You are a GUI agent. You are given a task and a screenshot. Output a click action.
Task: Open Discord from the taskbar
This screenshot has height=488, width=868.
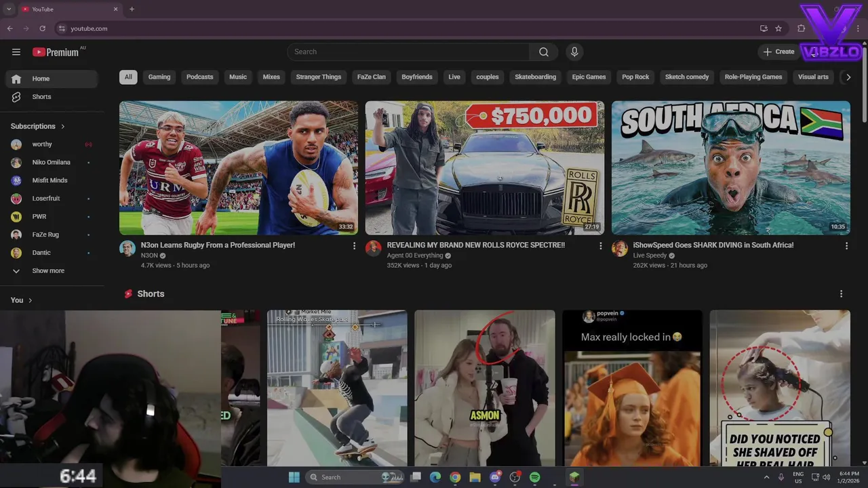point(496,477)
